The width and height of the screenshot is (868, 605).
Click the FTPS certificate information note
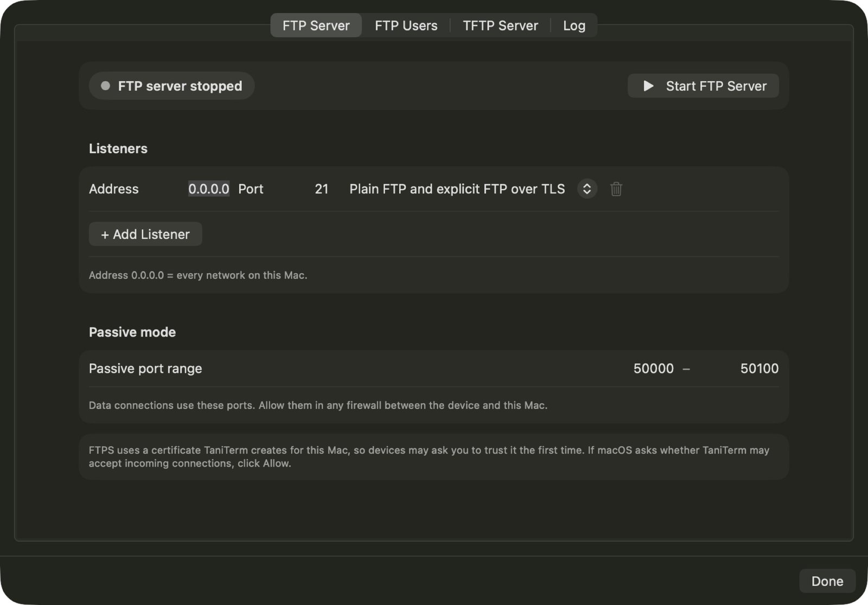429,456
